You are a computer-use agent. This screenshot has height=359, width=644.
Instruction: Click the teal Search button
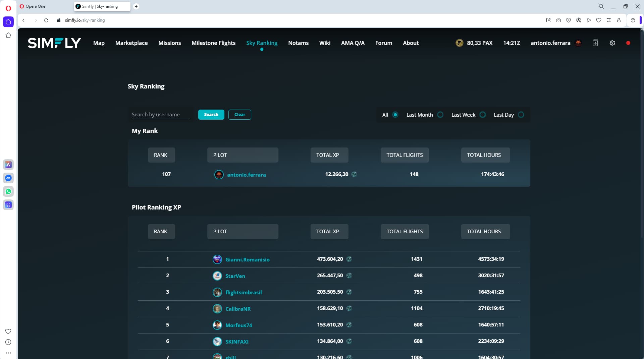click(211, 115)
